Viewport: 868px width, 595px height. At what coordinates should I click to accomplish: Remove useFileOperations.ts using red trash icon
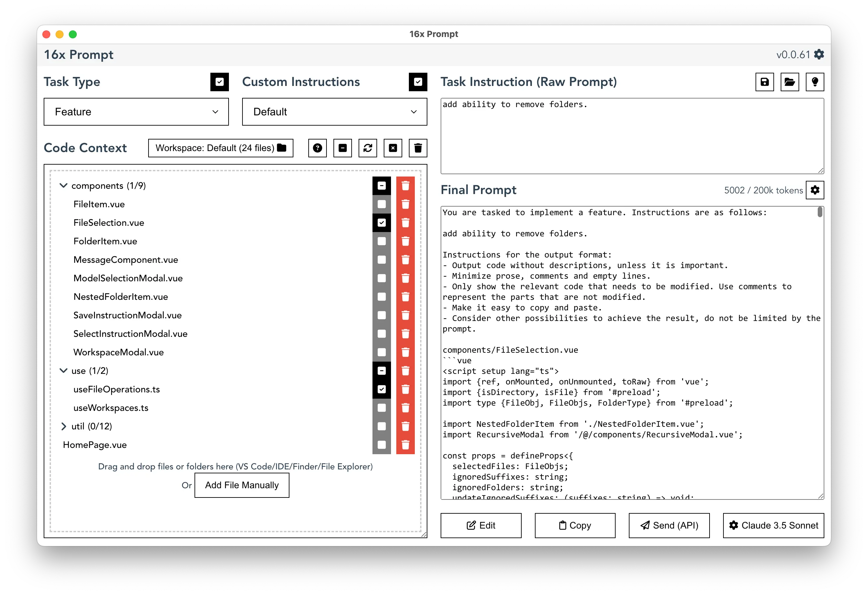pos(405,389)
